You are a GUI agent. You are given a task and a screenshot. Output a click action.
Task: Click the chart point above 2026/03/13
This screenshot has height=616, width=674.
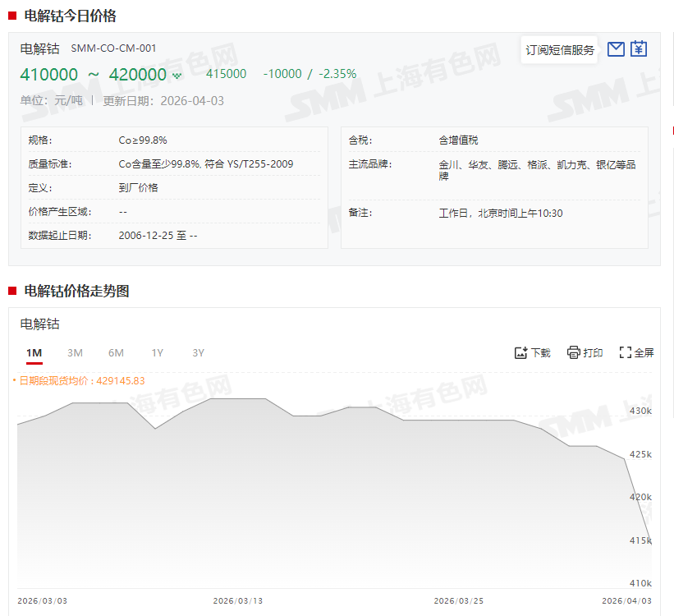[x=238, y=399]
